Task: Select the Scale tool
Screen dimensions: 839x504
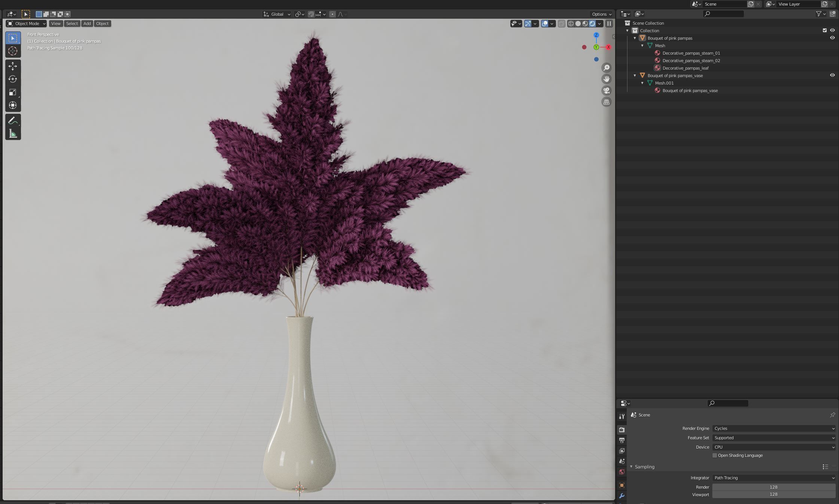Action: click(x=13, y=92)
